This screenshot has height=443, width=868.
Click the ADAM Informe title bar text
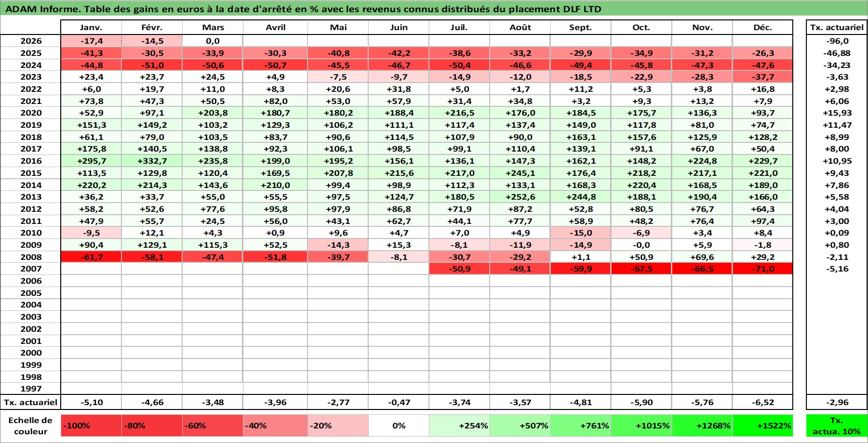(x=303, y=9)
